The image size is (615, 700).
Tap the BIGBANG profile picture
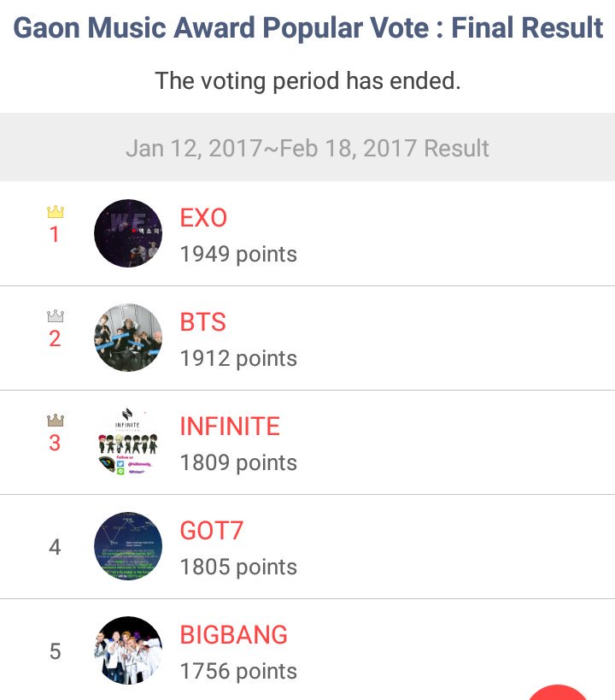pyautogui.click(x=128, y=650)
